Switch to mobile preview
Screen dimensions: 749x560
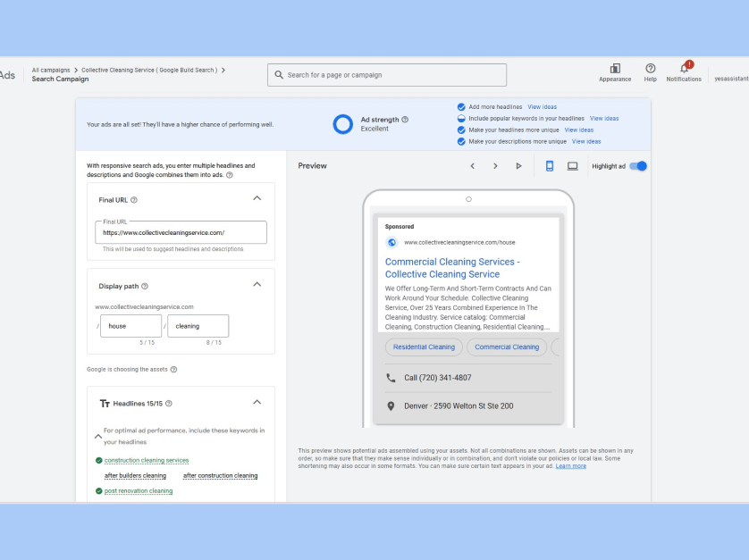click(x=550, y=166)
